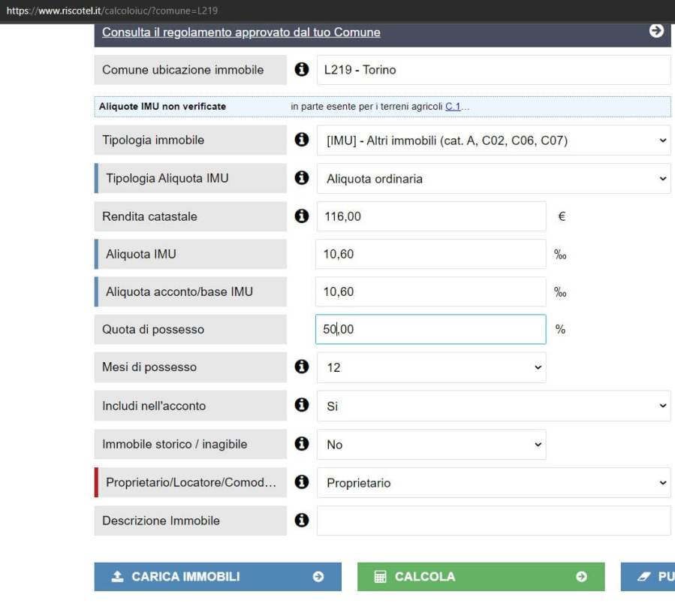
Task: Expand the Aliquota ordinaria dropdown
Action: [x=493, y=179]
